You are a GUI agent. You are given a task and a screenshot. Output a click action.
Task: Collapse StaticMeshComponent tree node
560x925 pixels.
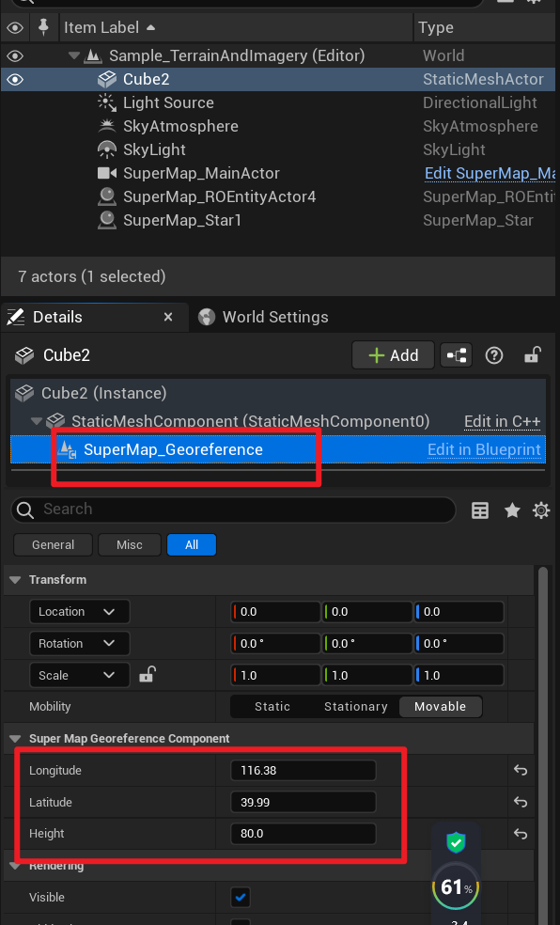(x=37, y=421)
